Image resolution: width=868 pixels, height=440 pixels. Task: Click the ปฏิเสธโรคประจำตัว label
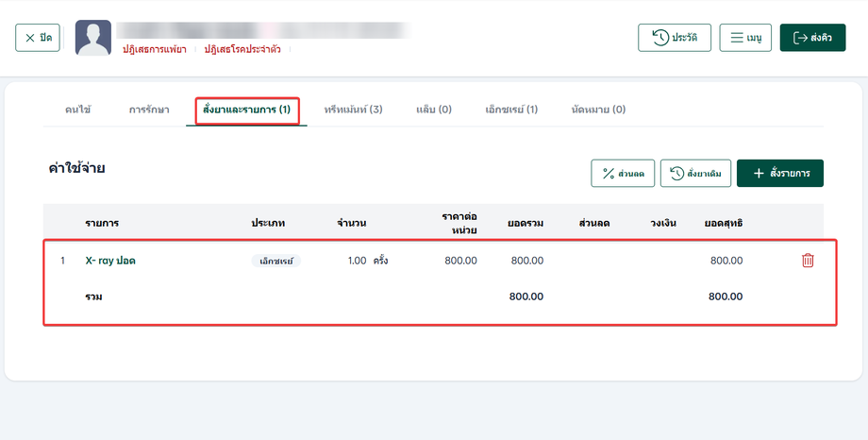242,49
